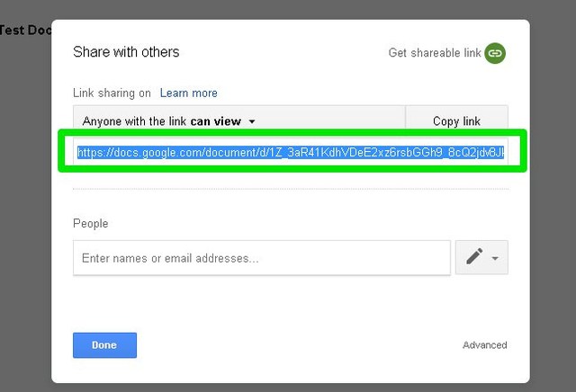The image size is (576, 392).
Task: Click the "Share with others" heading
Action: [126, 52]
